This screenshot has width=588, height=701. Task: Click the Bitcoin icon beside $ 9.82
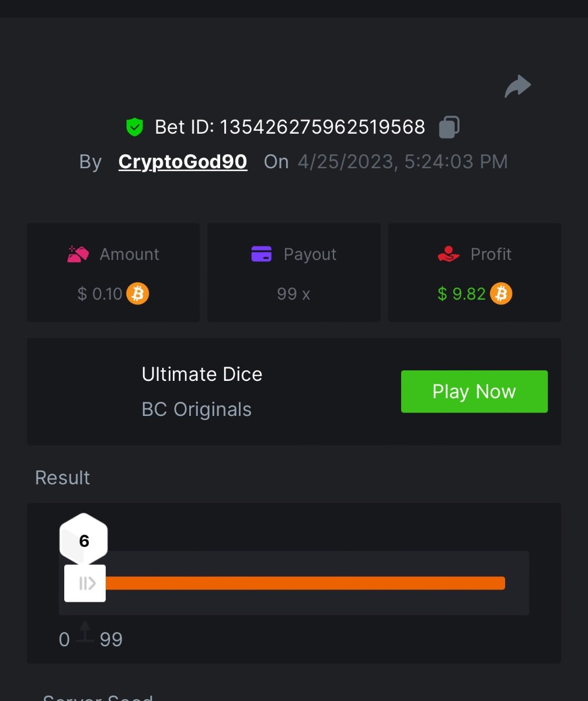pos(501,293)
